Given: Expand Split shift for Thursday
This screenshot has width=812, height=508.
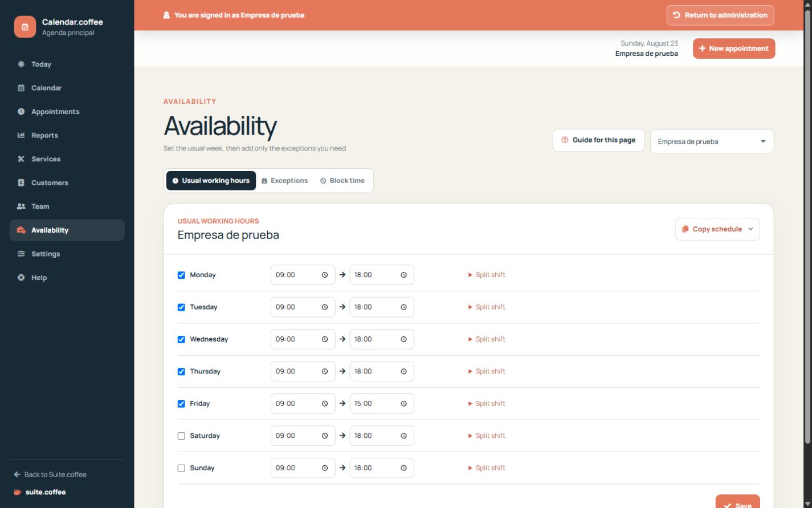Looking at the screenshot, I should point(487,371).
